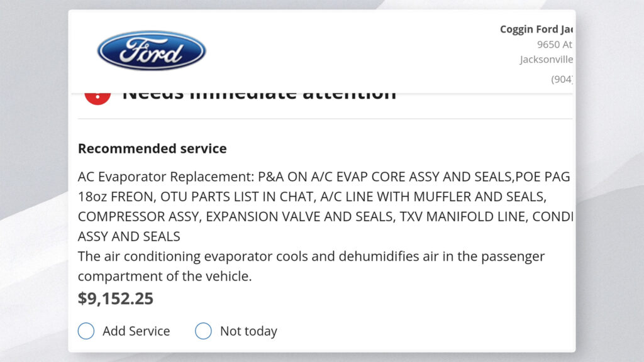
Task: Click the 'AC Evaporator Replacement' text
Action: coord(162,177)
